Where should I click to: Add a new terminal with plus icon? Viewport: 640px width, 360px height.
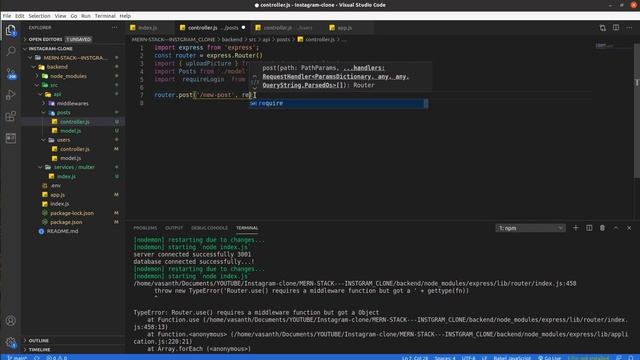coord(576,228)
